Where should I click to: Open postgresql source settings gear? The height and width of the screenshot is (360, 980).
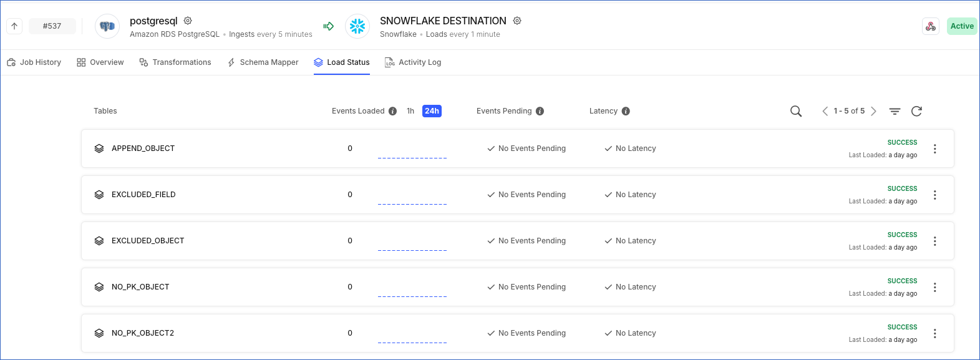point(188,21)
